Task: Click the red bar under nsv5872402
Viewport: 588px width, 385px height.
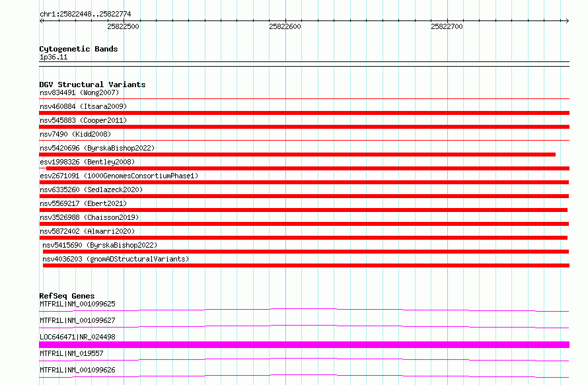Action: 303,238
